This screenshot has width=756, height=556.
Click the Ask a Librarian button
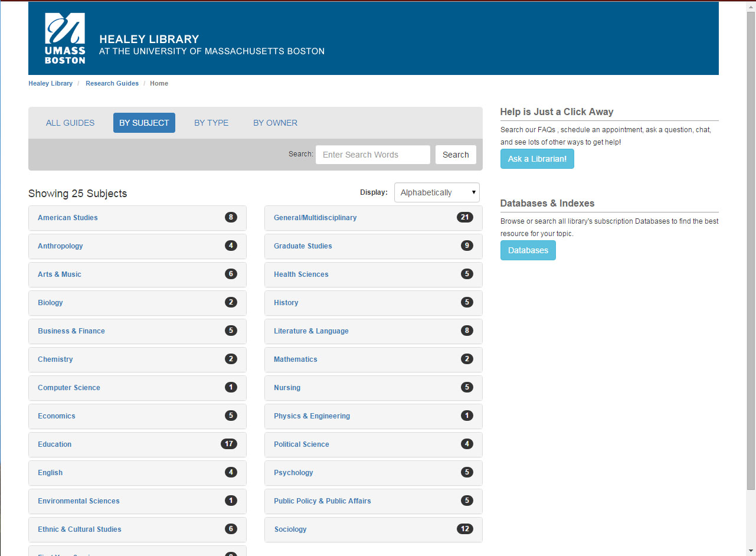click(x=537, y=159)
